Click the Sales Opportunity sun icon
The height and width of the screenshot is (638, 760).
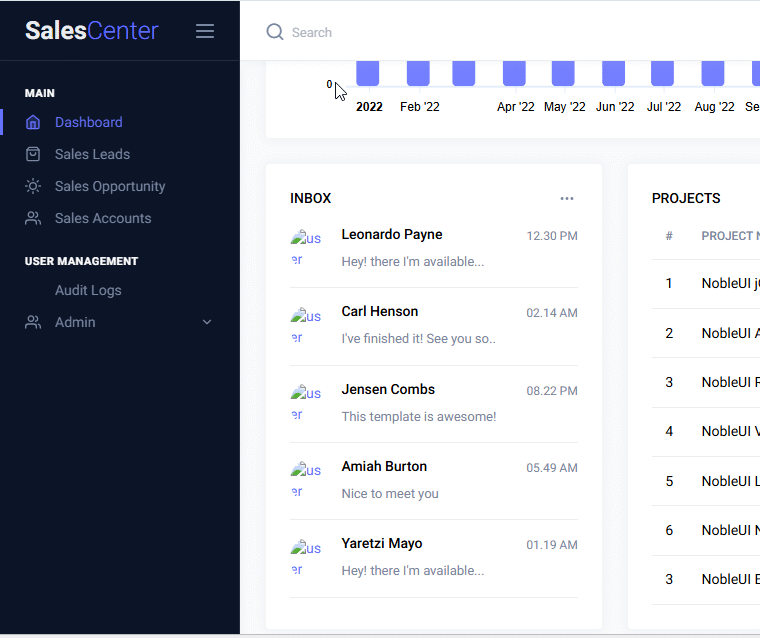tap(33, 186)
